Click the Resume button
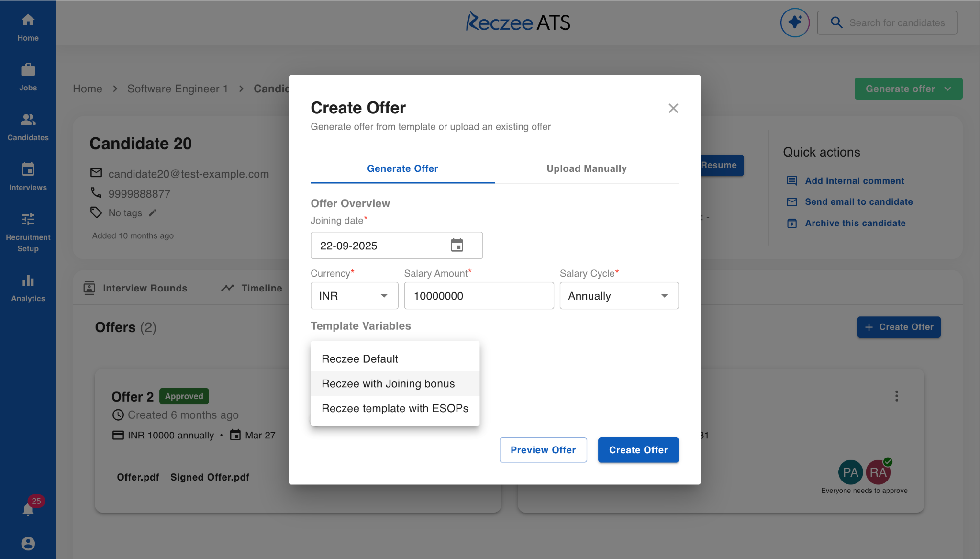The image size is (980, 559). point(722,165)
